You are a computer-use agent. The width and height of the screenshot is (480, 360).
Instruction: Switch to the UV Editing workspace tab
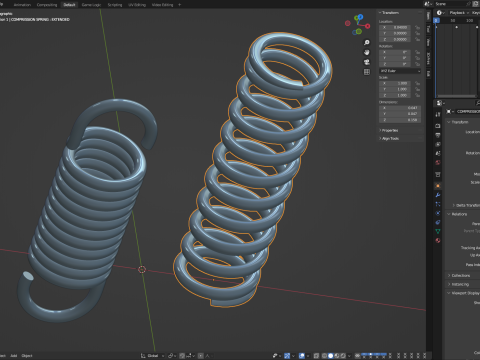(137, 5)
